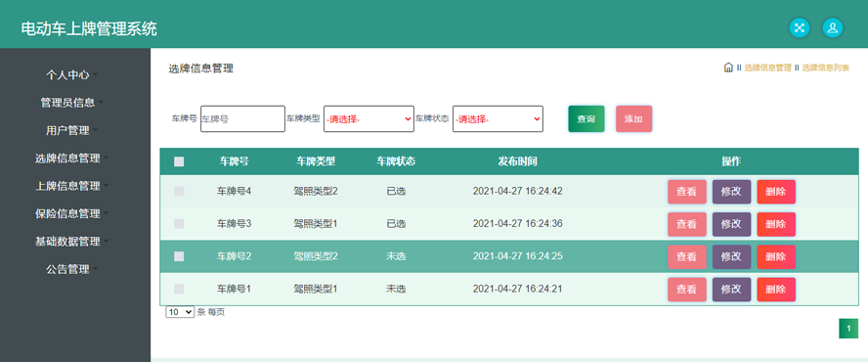Click the 车牌状态 column header
Image resolution: width=868 pixels, height=362 pixels.
(x=396, y=161)
